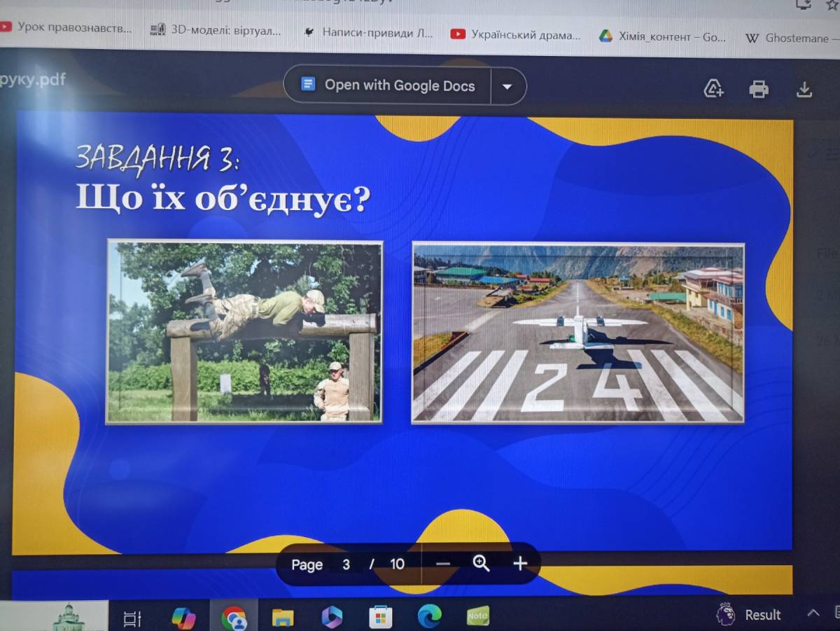
Task: Show hidden system tray icons chevron
Action: tap(813, 613)
